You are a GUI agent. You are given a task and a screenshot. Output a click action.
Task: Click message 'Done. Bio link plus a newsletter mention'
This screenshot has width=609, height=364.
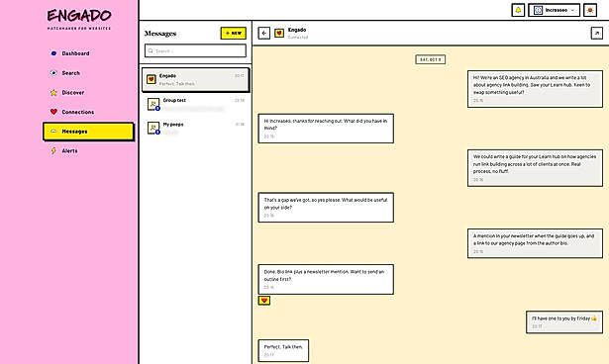click(x=326, y=279)
